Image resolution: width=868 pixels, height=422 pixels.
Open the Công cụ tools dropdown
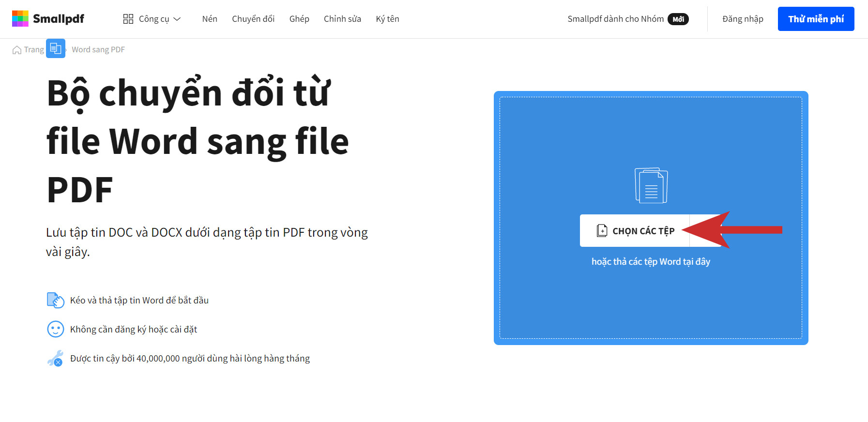tap(152, 19)
